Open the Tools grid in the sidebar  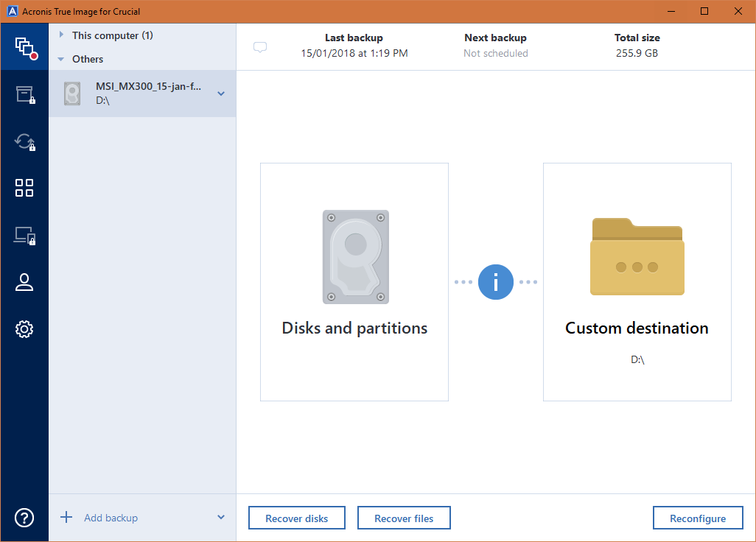click(24, 188)
